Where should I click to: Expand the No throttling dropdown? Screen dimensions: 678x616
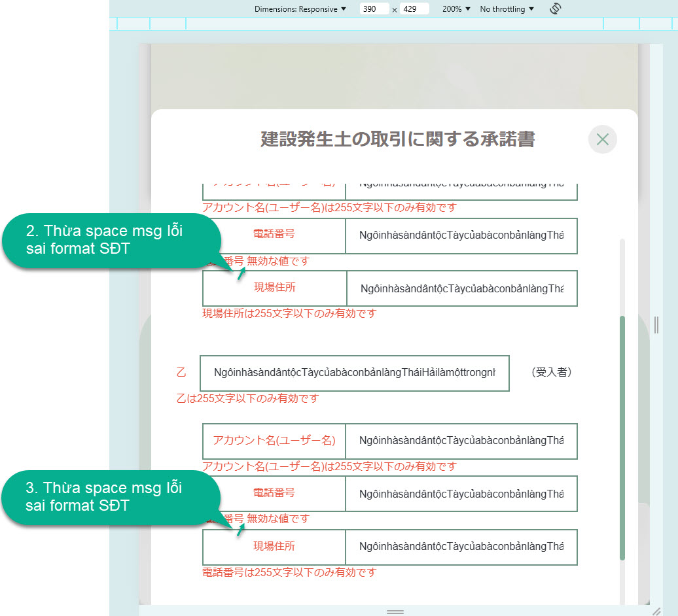(x=507, y=9)
